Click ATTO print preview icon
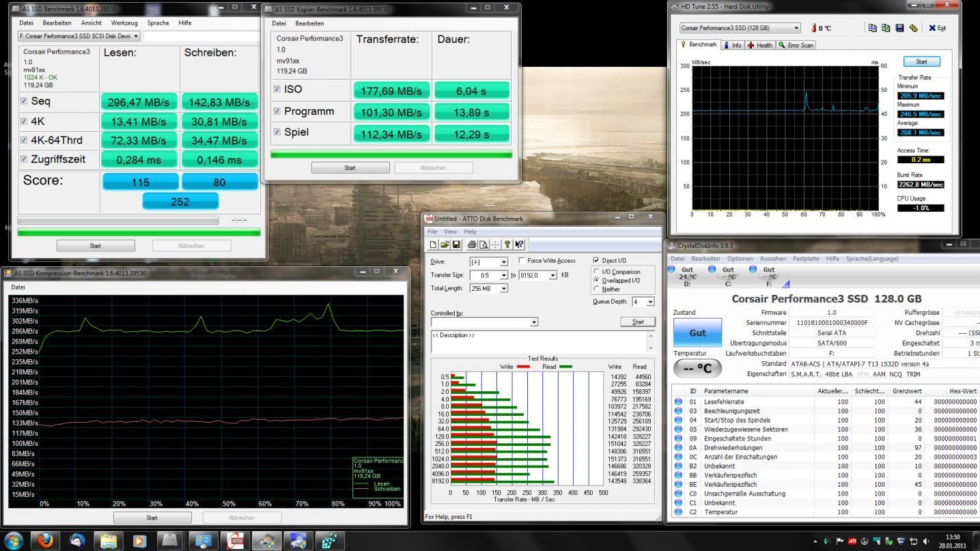Image resolution: width=980 pixels, height=551 pixels. [x=484, y=244]
